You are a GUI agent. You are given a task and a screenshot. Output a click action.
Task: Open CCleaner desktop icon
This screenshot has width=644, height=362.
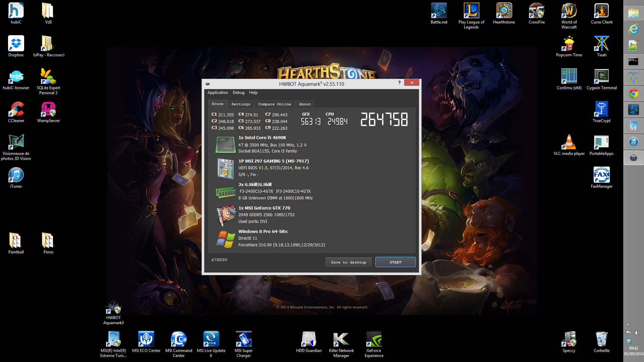pyautogui.click(x=16, y=112)
